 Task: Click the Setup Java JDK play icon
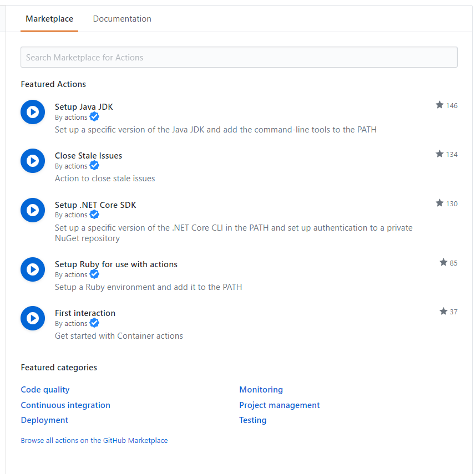(33, 112)
